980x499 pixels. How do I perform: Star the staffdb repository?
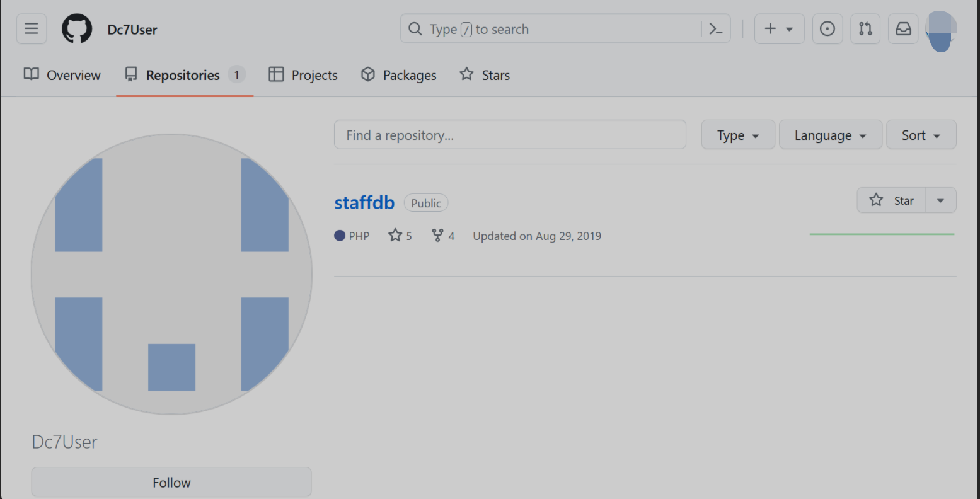click(891, 200)
